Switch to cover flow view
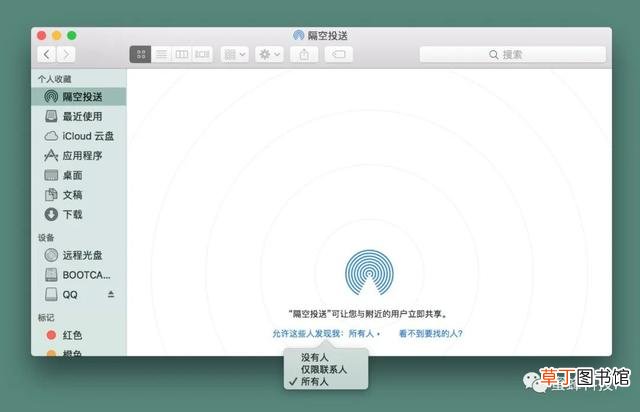640x412 pixels. 202,54
